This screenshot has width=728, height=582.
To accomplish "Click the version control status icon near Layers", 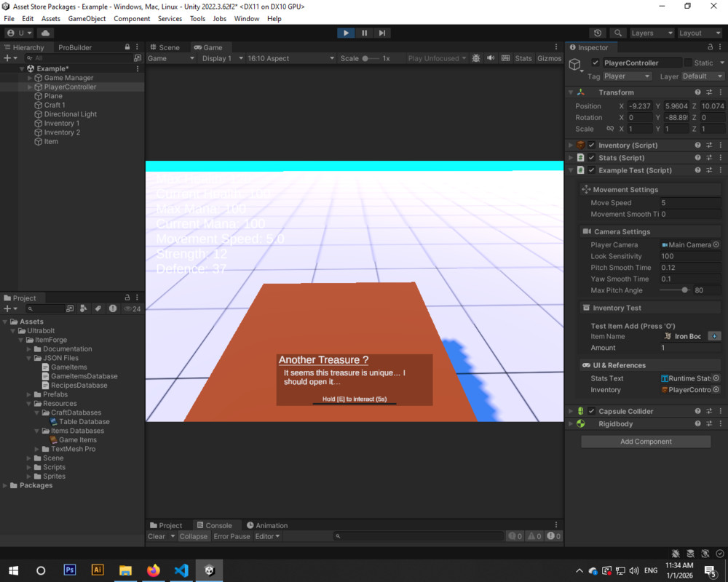I will pyautogui.click(x=596, y=32).
